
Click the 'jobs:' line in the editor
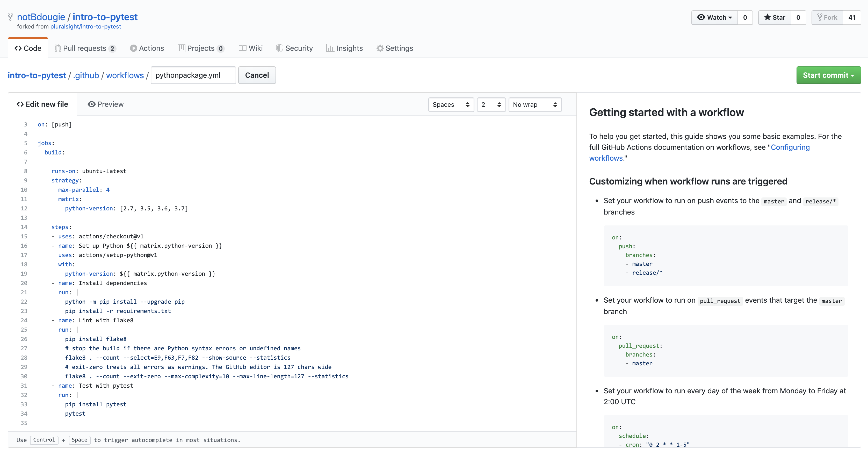[46, 143]
